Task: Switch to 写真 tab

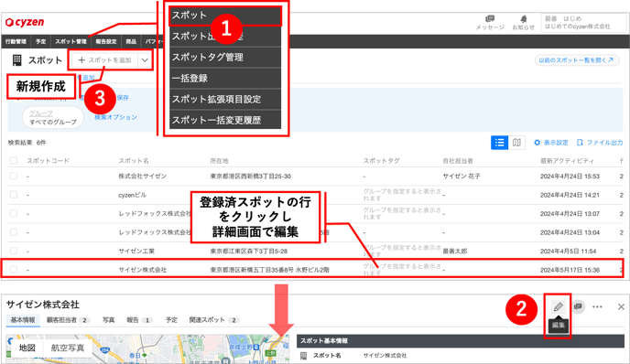Action: (x=108, y=320)
